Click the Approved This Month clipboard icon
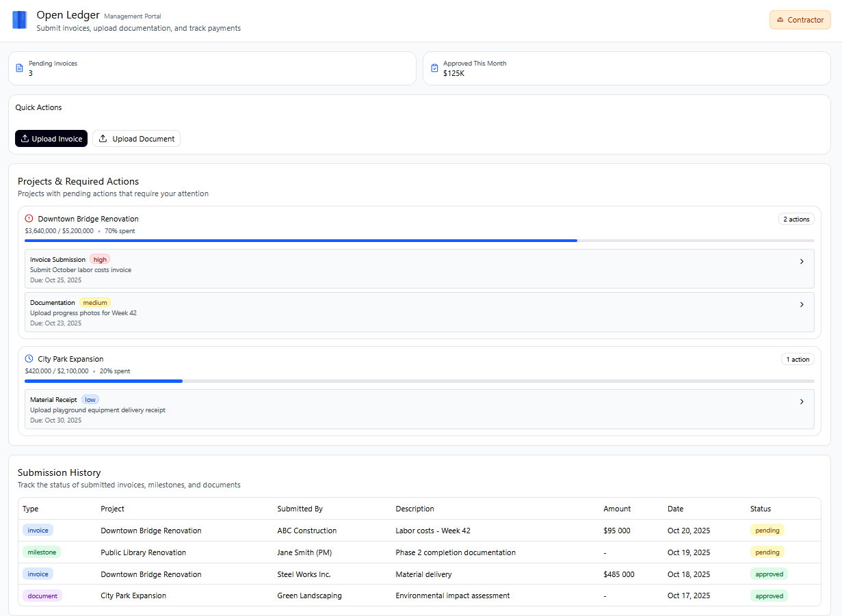This screenshot has width=842, height=616. [x=434, y=68]
